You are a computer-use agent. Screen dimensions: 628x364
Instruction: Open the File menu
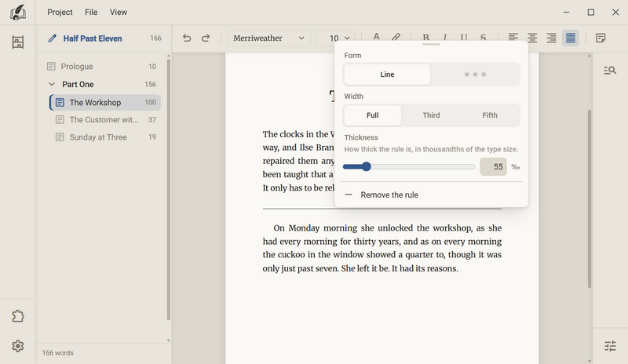tap(91, 12)
